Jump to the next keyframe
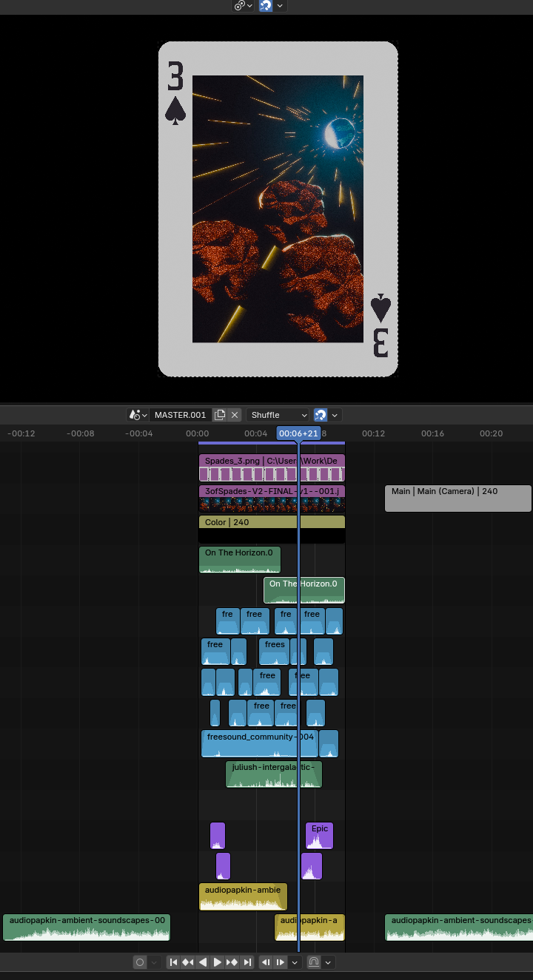The height and width of the screenshot is (980, 533). tap(232, 962)
